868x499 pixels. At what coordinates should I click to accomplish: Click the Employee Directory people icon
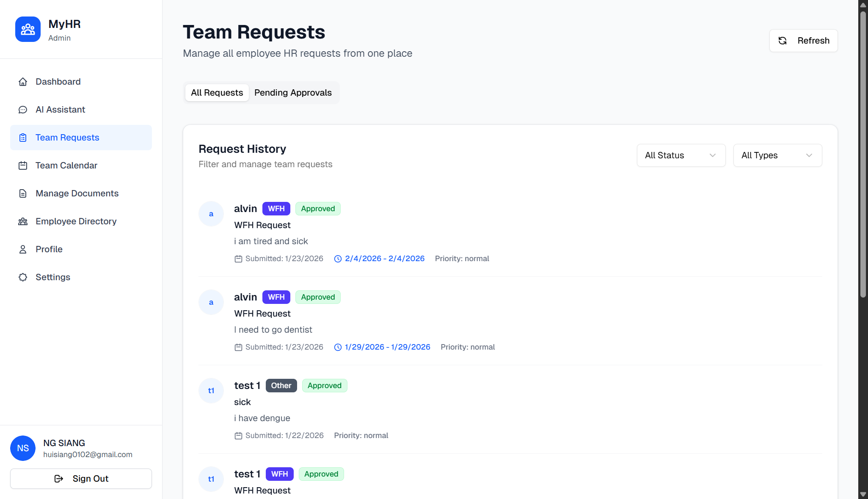click(x=23, y=221)
